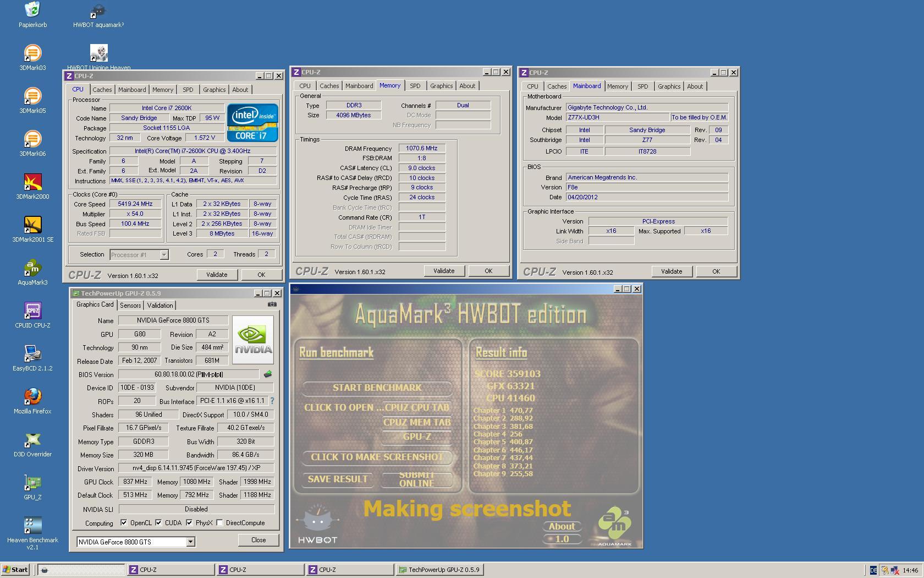The width and height of the screenshot is (924, 578).
Task: Click OK in CPU-Z CPU window
Action: pyautogui.click(x=261, y=275)
